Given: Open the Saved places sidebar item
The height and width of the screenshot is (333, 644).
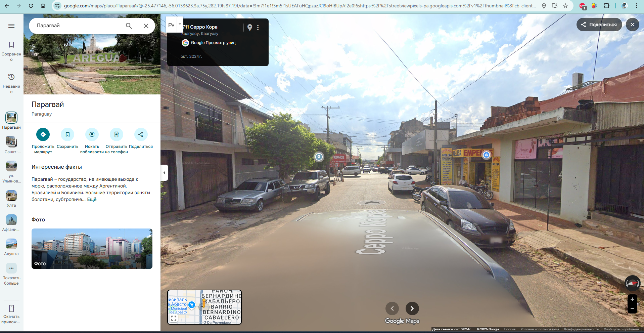Looking at the screenshot, I should (11, 51).
